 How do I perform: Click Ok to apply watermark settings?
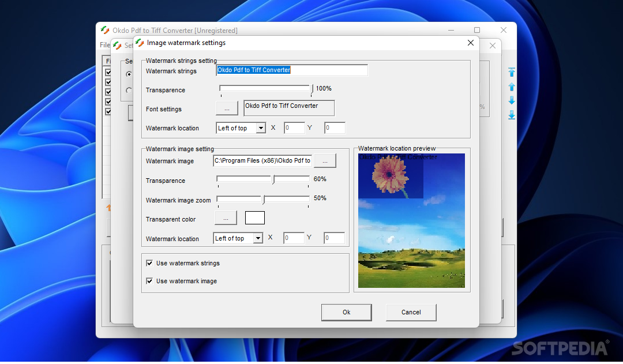click(x=347, y=312)
